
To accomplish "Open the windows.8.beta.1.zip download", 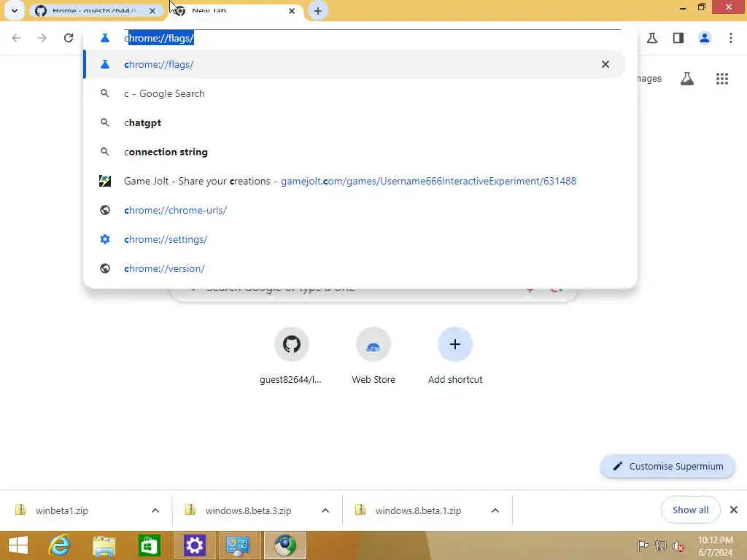I will (x=418, y=510).
